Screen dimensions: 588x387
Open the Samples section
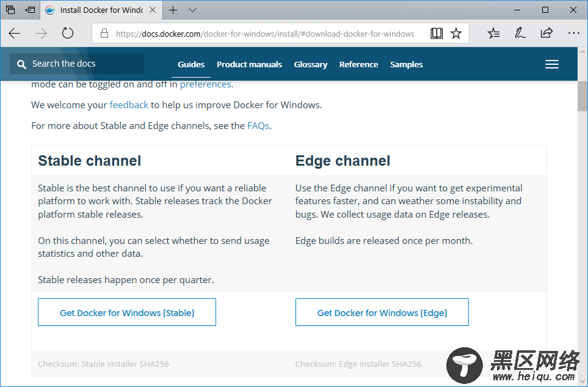406,65
